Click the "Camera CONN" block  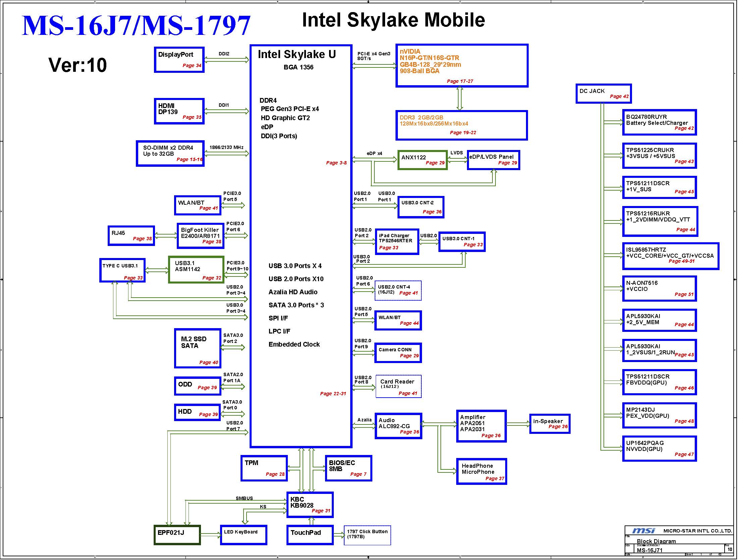pos(398,353)
